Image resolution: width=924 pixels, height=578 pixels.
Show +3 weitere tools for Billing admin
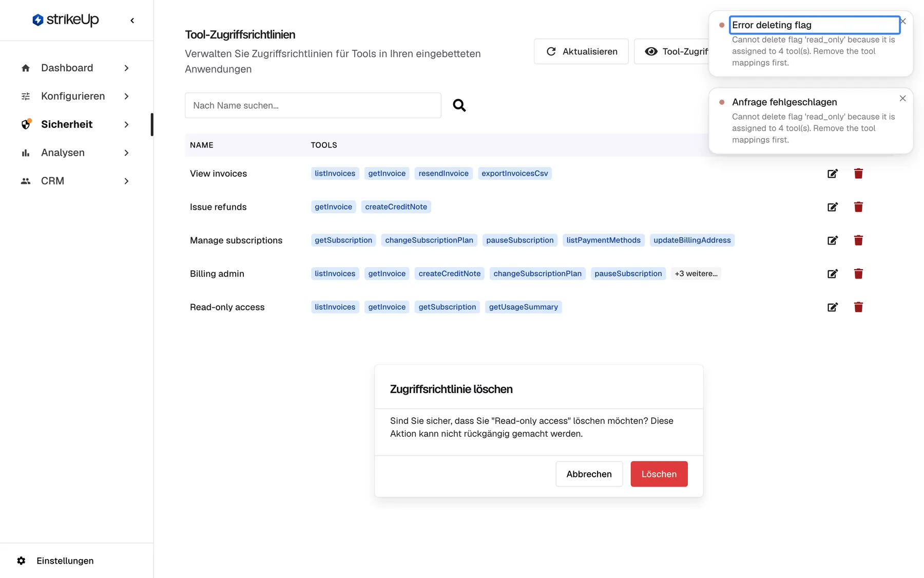(x=696, y=274)
